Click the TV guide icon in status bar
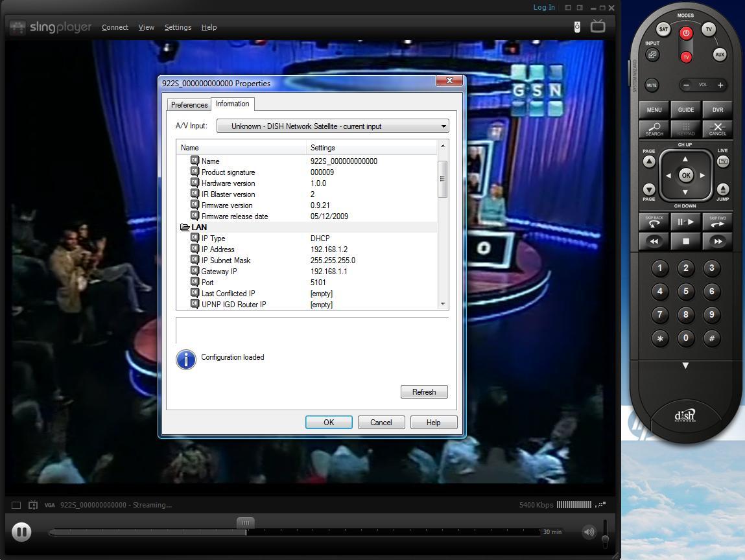This screenshot has height=560, width=745. (x=33, y=505)
